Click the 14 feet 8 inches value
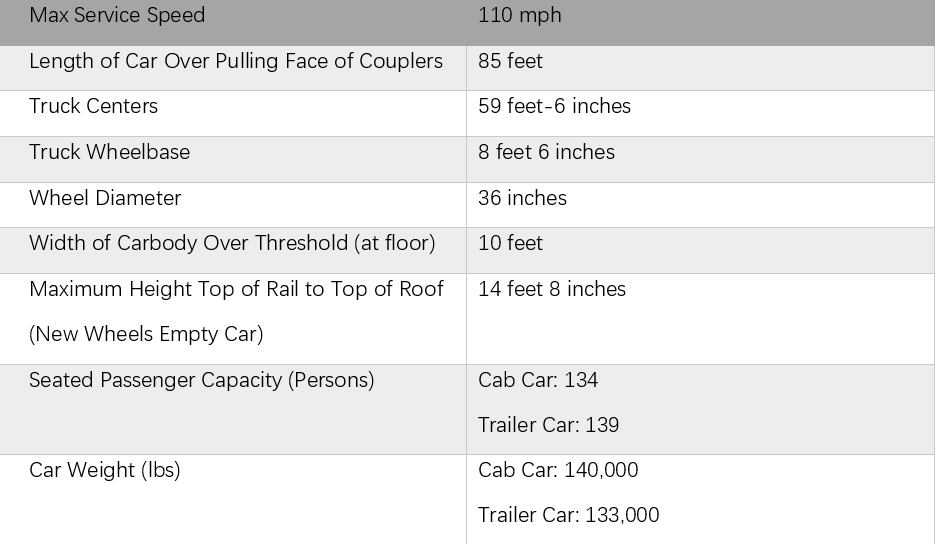 (552, 289)
